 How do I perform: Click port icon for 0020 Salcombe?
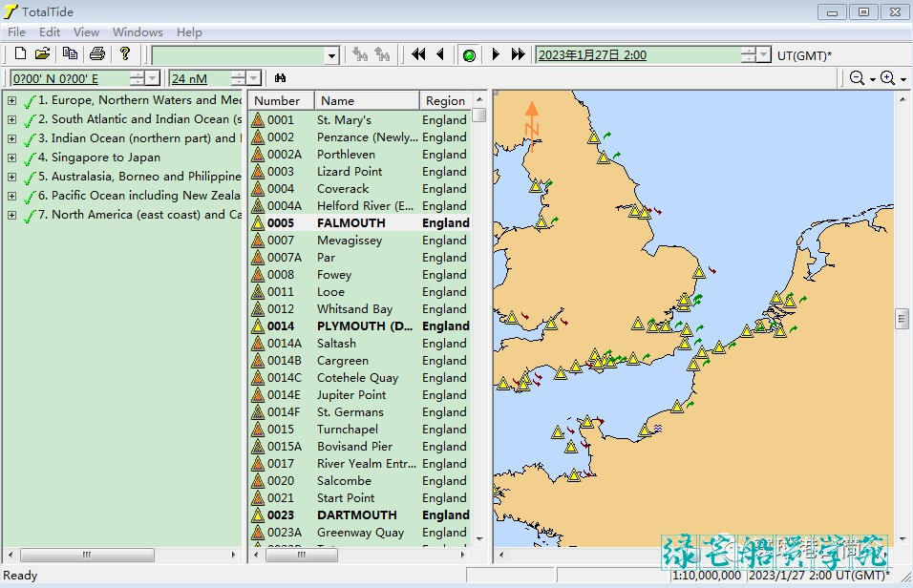257,481
